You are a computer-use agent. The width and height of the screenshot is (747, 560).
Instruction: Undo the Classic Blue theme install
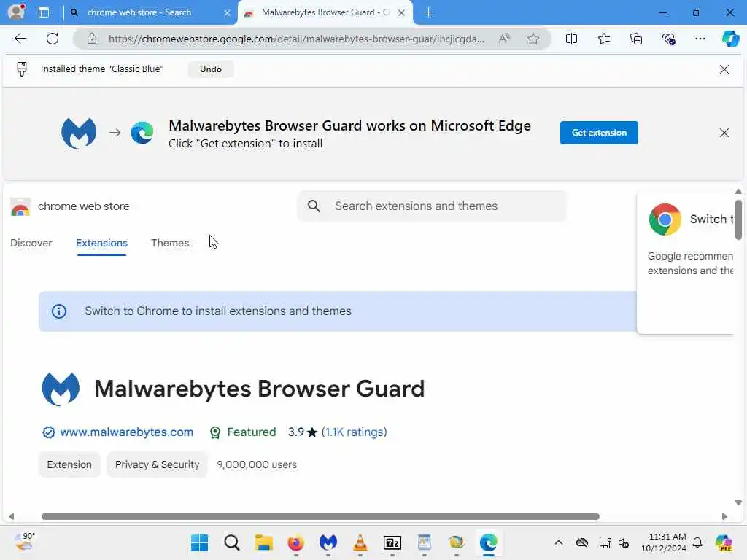pos(211,69)
